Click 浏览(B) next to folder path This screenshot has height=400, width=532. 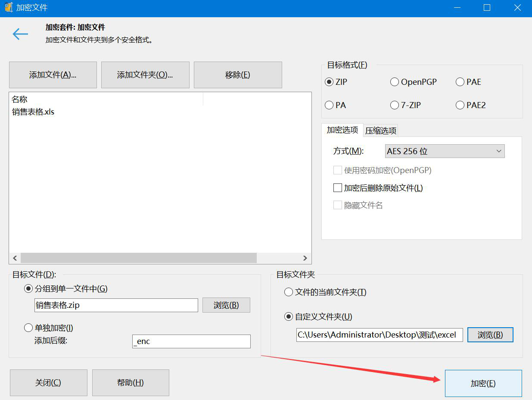pyautogui.click(x=490, y=335)
